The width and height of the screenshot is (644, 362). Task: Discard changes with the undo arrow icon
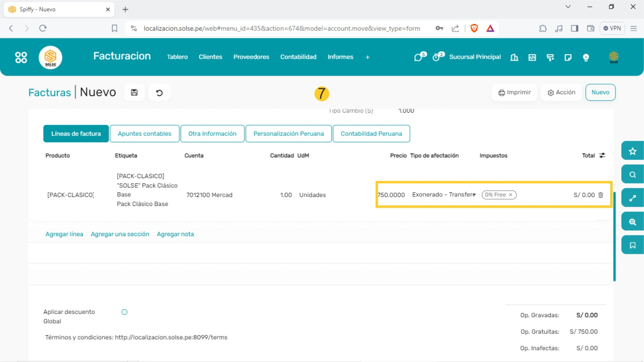(x=159, y=93)
